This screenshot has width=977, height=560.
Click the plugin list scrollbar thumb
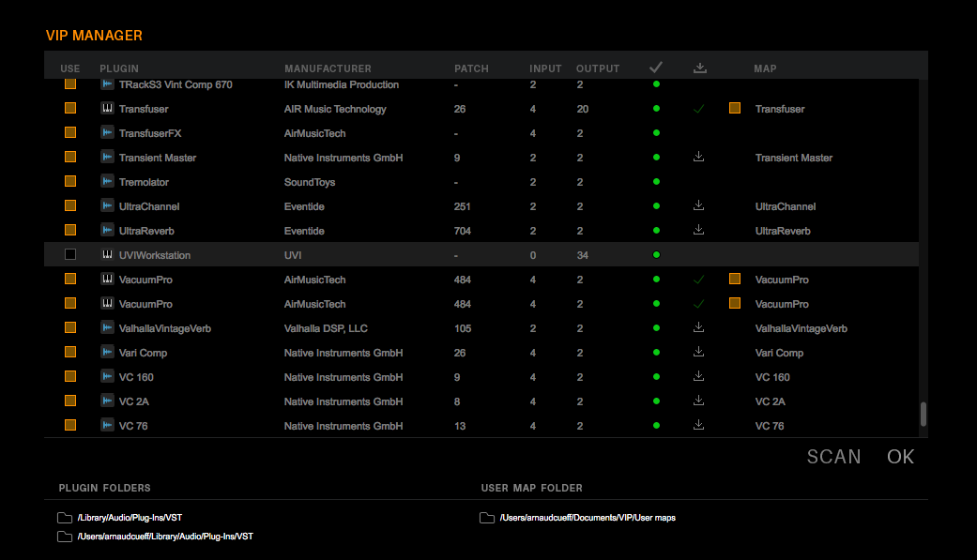click(924, 414)
